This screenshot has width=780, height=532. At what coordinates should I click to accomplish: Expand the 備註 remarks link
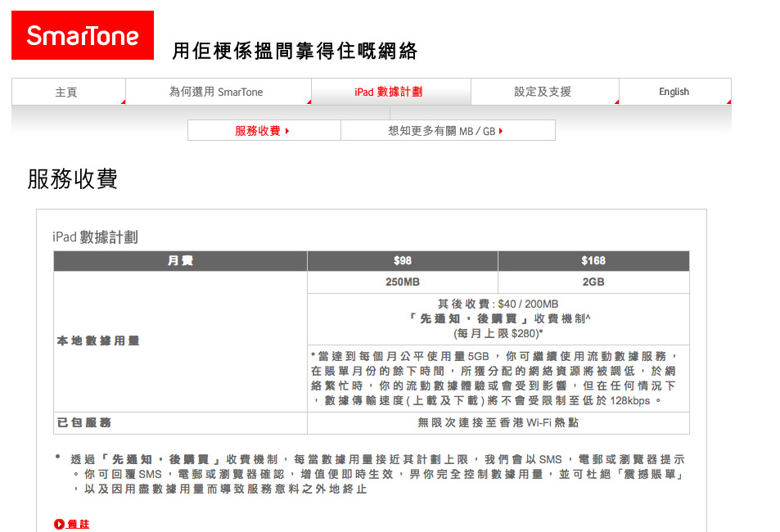[x=78, y=524]
